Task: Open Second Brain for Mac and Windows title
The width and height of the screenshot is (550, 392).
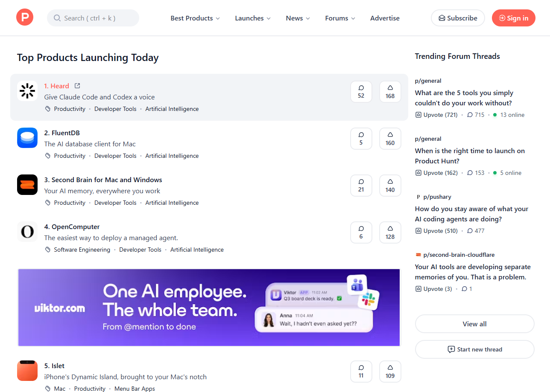Action: coord(103,180)
